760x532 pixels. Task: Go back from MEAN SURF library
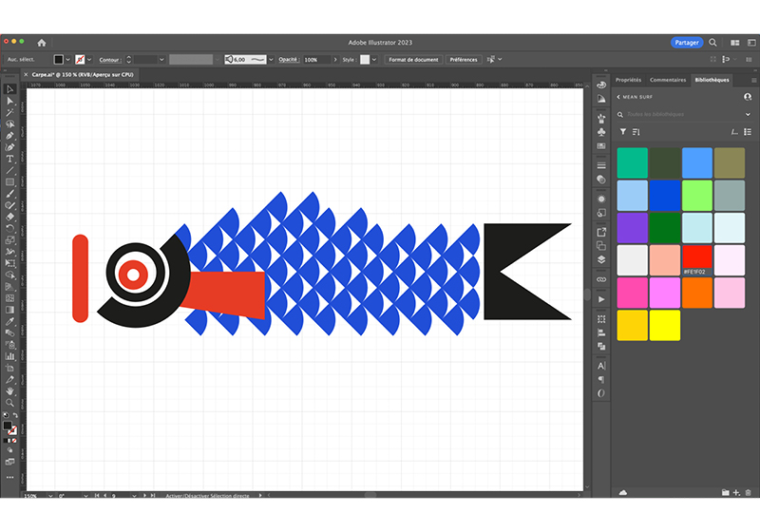click(618, 97)
